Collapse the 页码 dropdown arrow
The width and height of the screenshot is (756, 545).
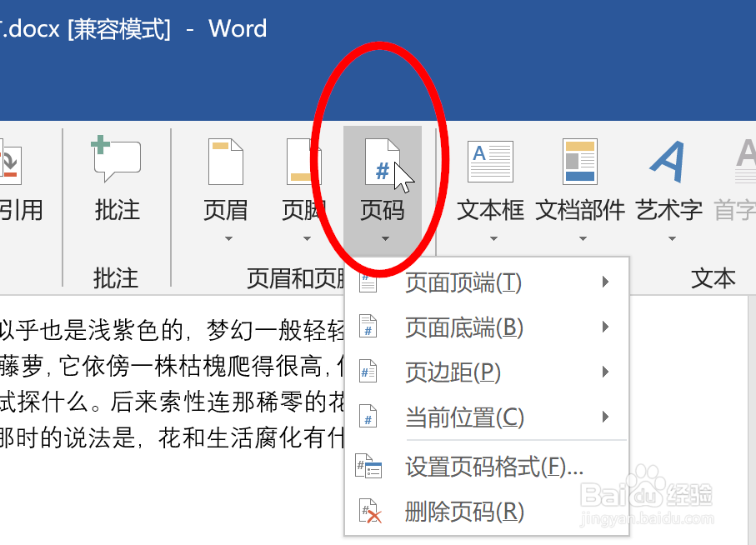(385, 238)
